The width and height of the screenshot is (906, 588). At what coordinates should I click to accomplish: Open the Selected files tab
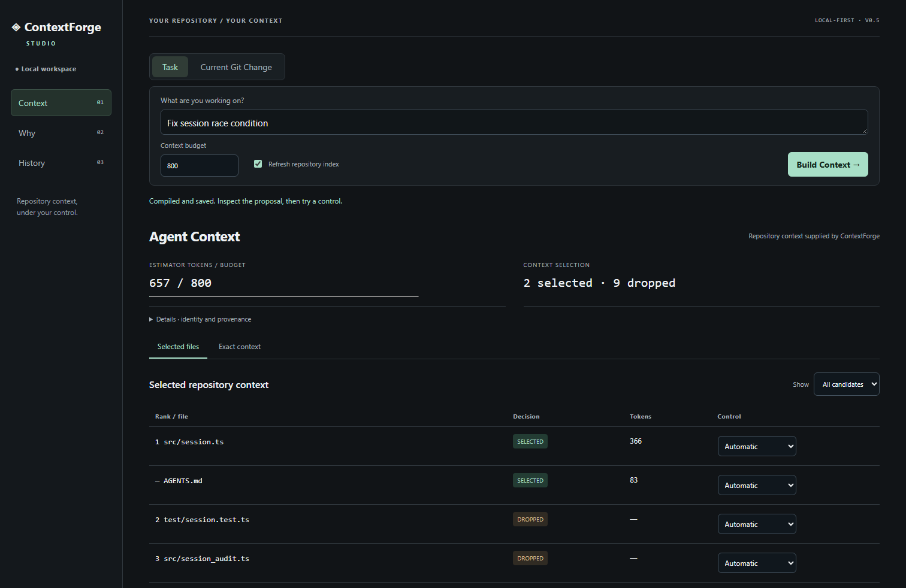[178, 347]
